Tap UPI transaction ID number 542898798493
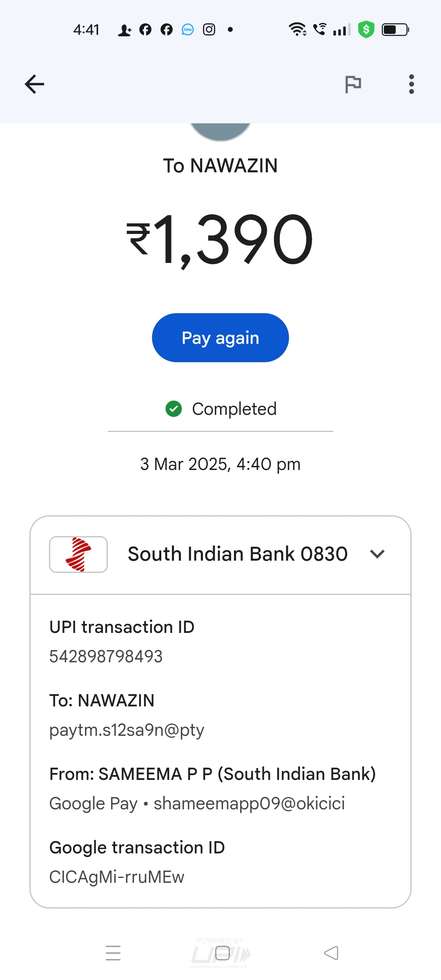 click(x=106, y=657)
